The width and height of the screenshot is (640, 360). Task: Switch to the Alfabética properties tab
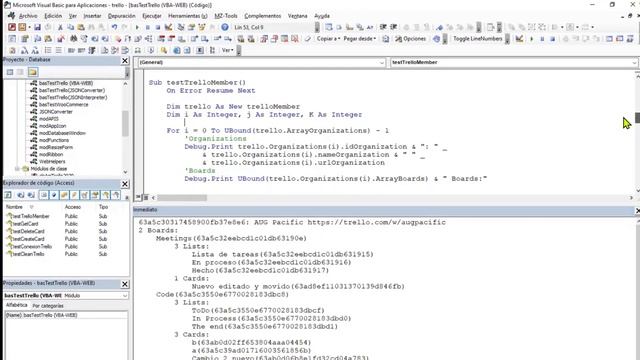pyautogui.click(x=16, y=305)
